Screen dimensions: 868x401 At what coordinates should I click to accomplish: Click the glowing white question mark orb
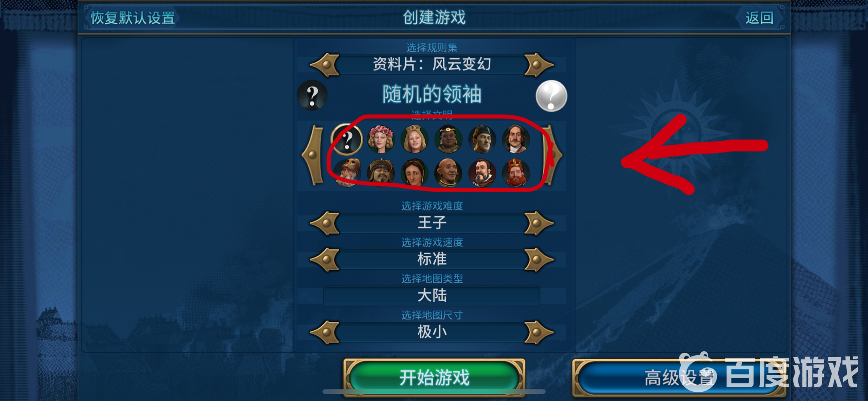551,96
